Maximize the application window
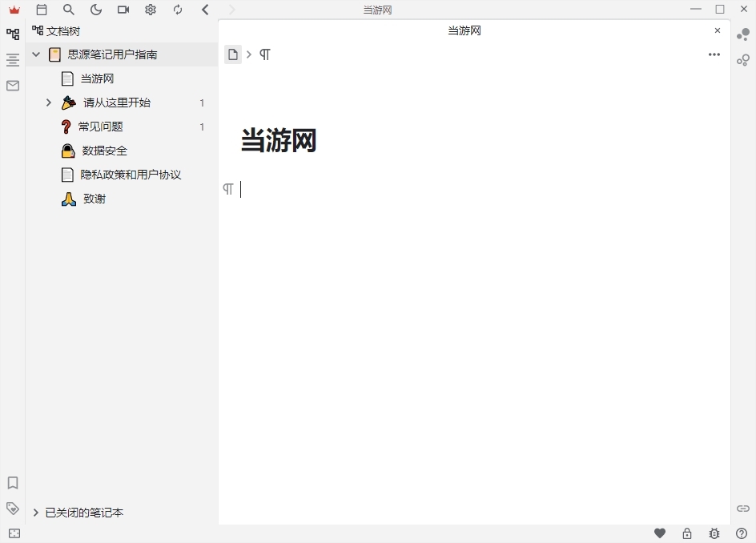756x543 pixels. click(x=720, y=9)
